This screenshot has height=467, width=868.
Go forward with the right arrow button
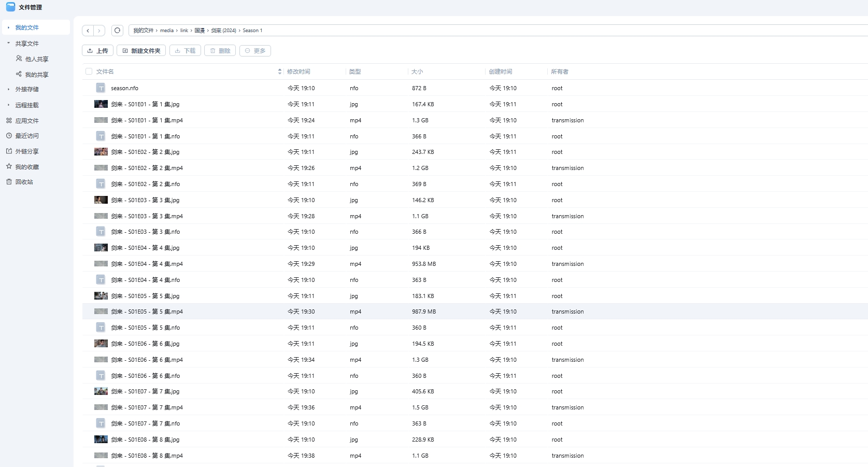[99, 31]
